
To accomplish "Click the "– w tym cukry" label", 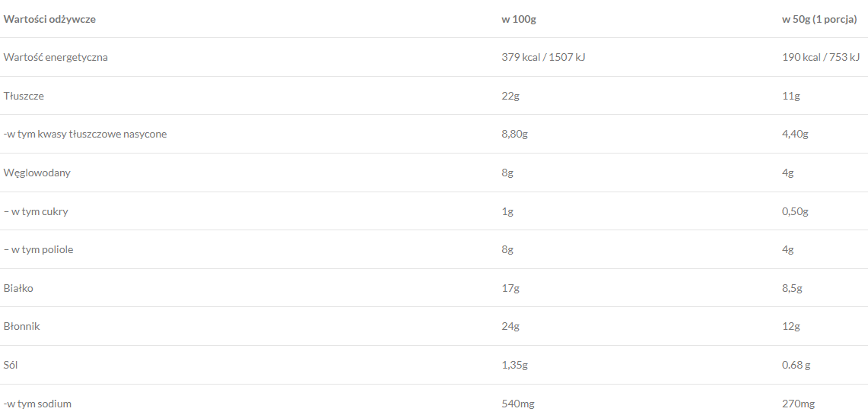I will point(36,211).
